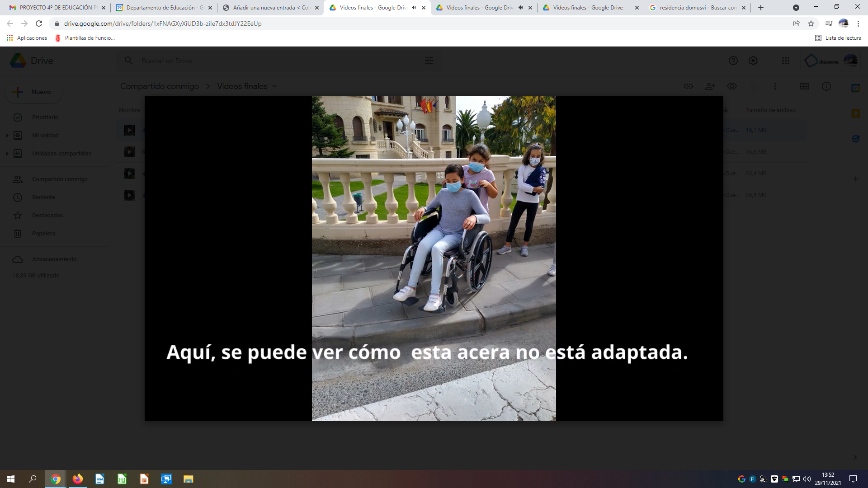Open search filter options in Drive
This screenshot has height=488, width=868.
point(429,61)
